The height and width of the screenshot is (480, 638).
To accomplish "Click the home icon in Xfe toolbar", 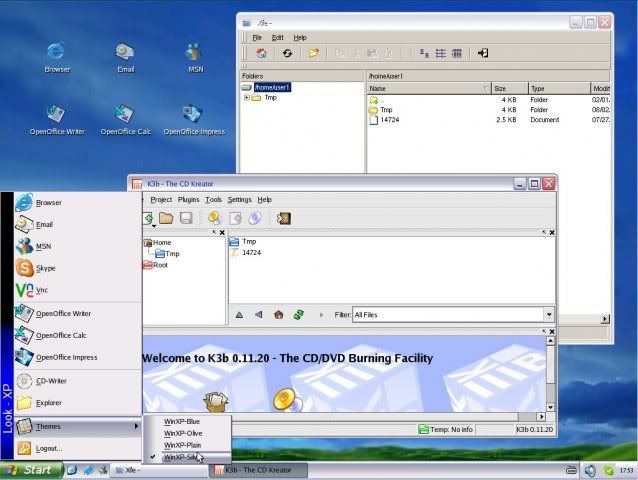I will point(261,53).
